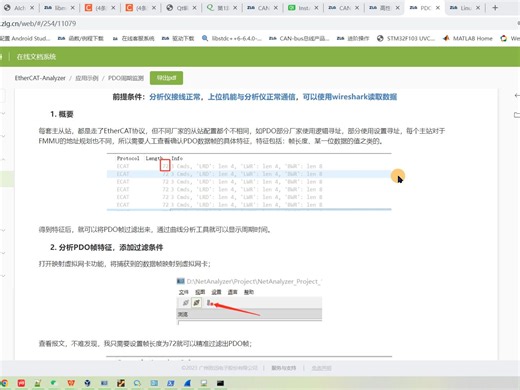Click the NetAnalyzer toolbar screenshot image
The width and height of the screenshot is (520, 390).
coord(249,300)
